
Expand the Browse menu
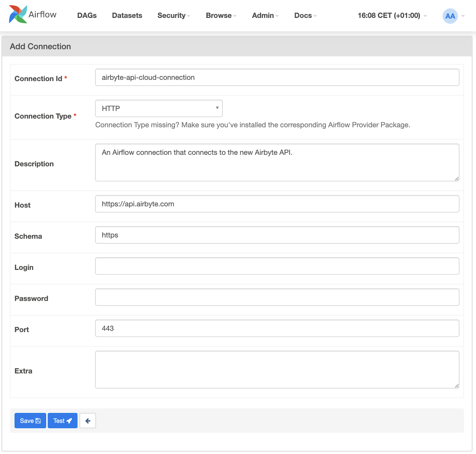[x=221, y=15]
